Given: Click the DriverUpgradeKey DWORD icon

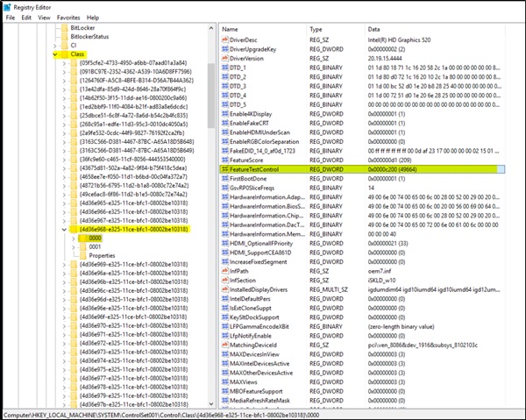Looking at the screenshot, I should click(224, 49).
